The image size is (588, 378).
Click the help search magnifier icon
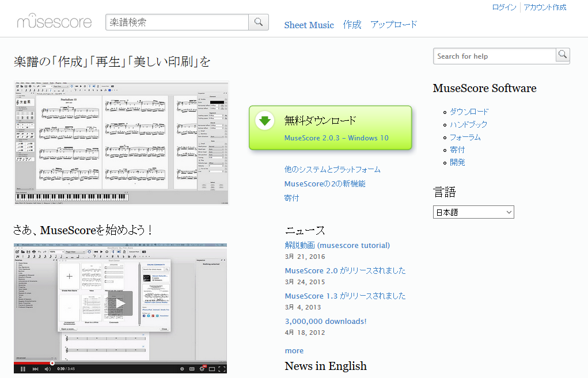(563, 55)
